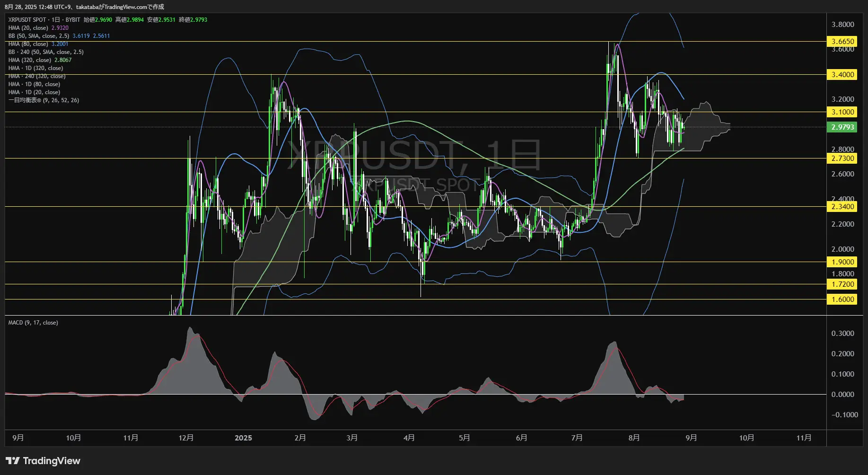Screen dimensions: 868x475
Task: Select the 一目均衡表 (9, 26, 52, 26) legend
Action: [44, 100]
